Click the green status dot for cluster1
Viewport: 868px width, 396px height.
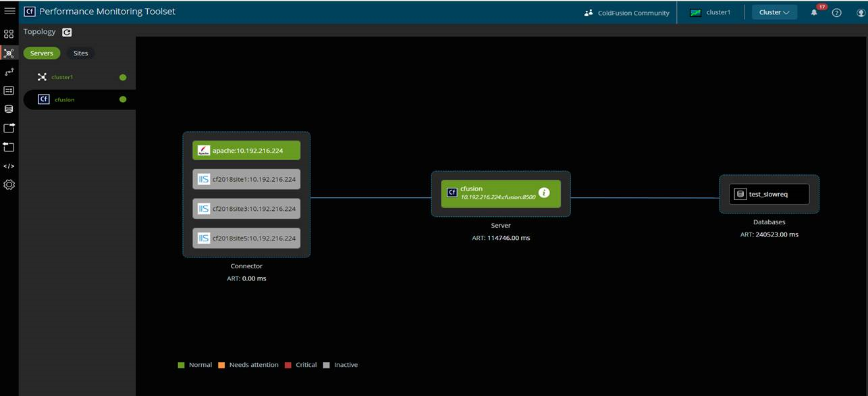click(x=123, y=77)
